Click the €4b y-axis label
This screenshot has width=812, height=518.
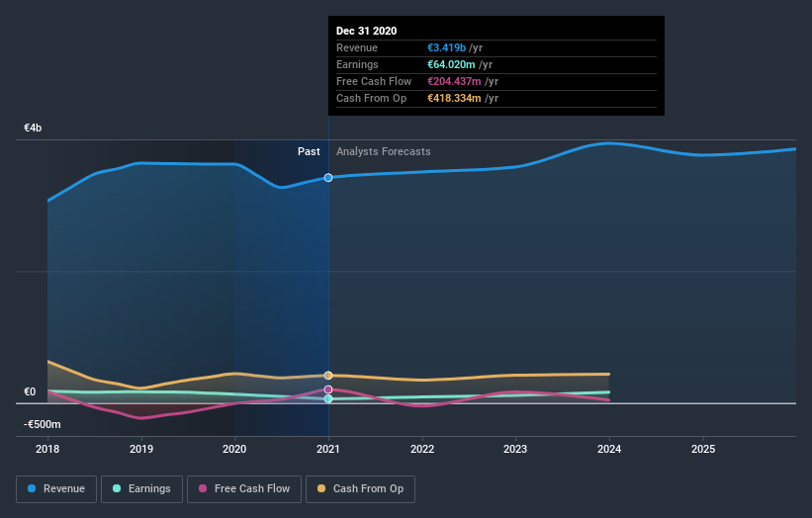[33, 128]
